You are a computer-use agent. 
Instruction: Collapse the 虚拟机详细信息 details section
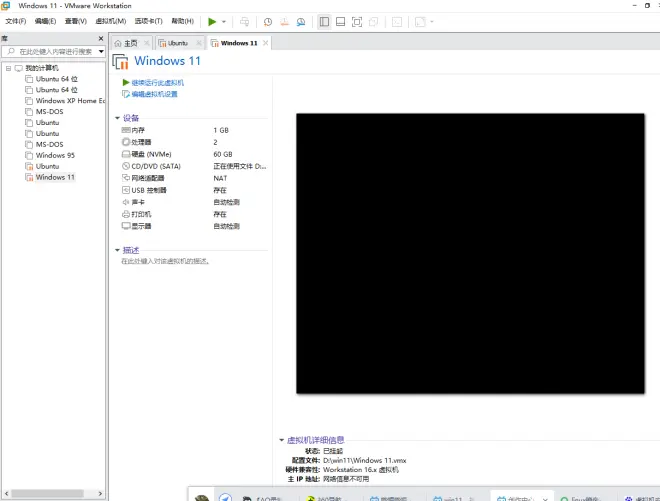(282, 440)
